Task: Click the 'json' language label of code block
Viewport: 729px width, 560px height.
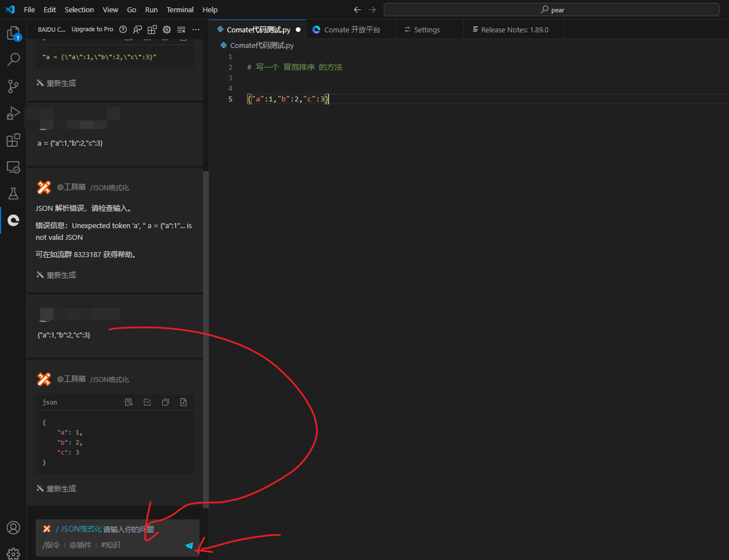Action: coord(50,402)
